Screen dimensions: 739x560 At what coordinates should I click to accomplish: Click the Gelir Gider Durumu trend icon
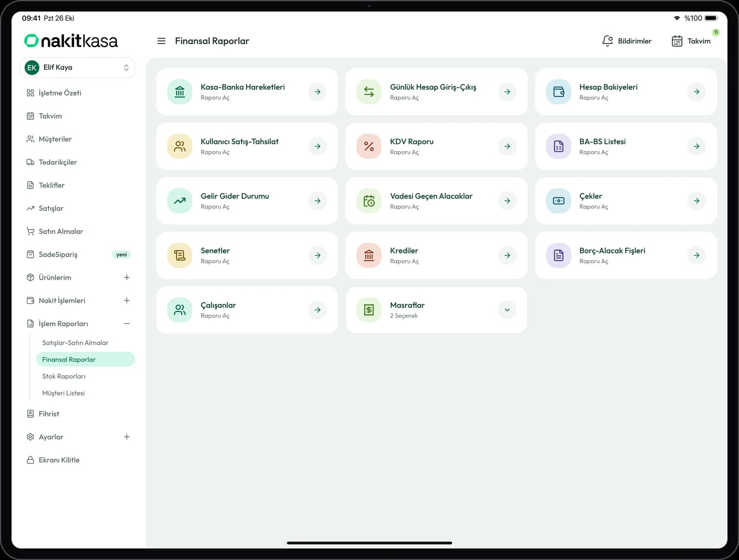[x=180, y=201]
